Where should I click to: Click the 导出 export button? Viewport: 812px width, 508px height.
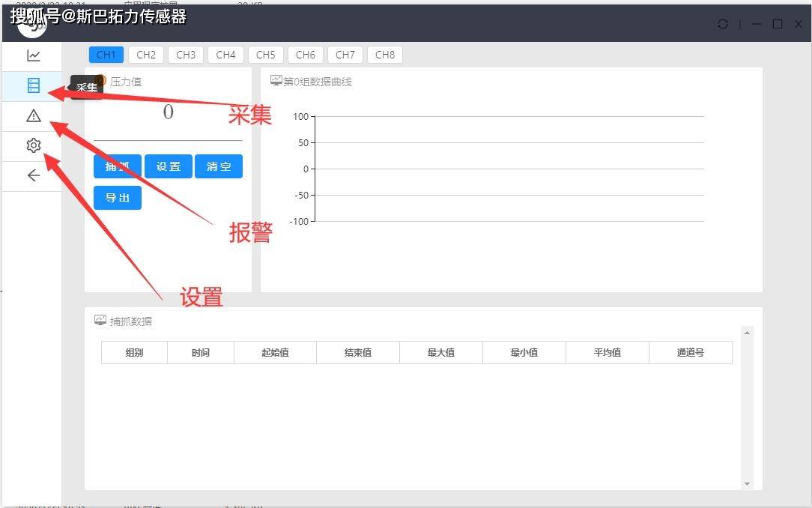(x=118, y=198)
